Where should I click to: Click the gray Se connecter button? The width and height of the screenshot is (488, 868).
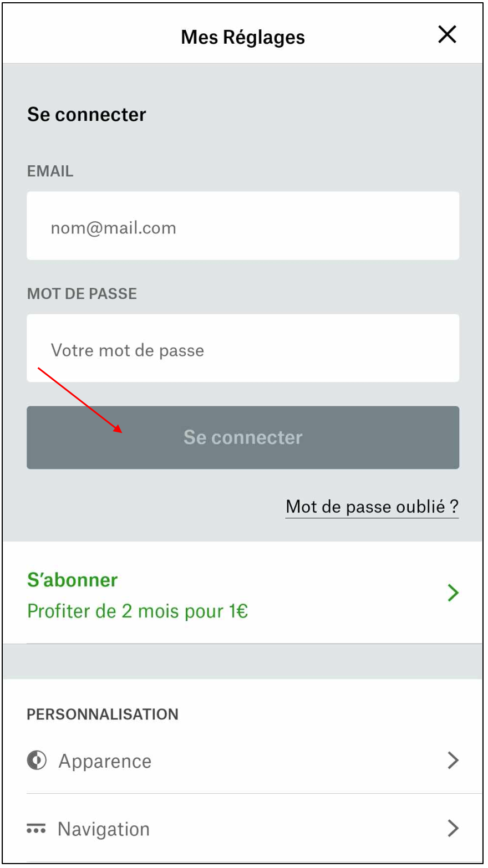pyautogui.click(x=243, y=437)
